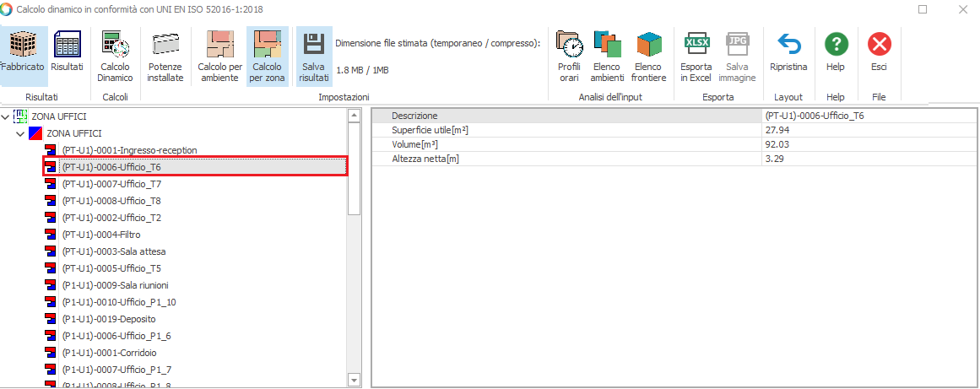Select (PT-U1)-0001-Ingresso-reception in tree
The height and width of the screenshot is (389, 980).
coord(129,150)
